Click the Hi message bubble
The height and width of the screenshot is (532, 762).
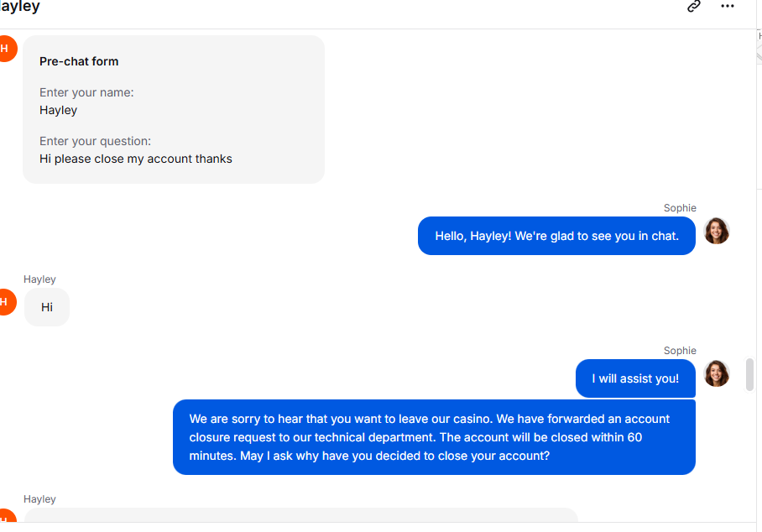pyautogui.click(x=47, y=307)
